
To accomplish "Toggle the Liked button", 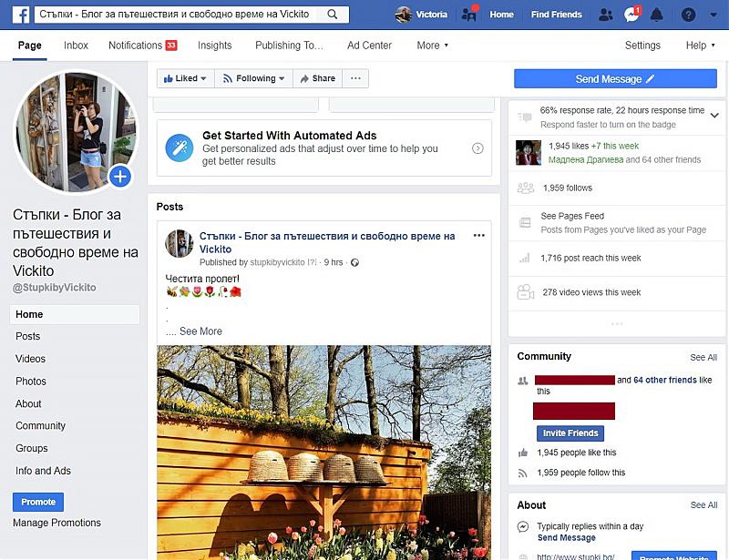I will click(186, 78).
